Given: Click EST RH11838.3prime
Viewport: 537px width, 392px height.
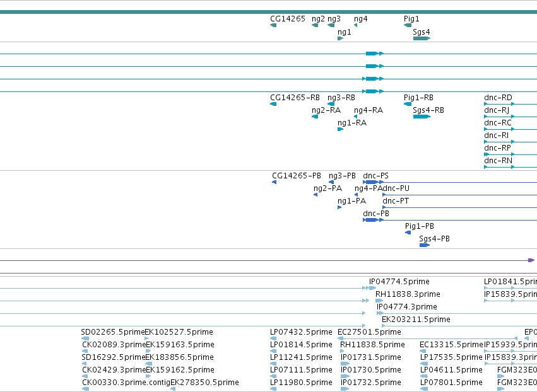Looking at the screenshot, I should pos(408,294).
